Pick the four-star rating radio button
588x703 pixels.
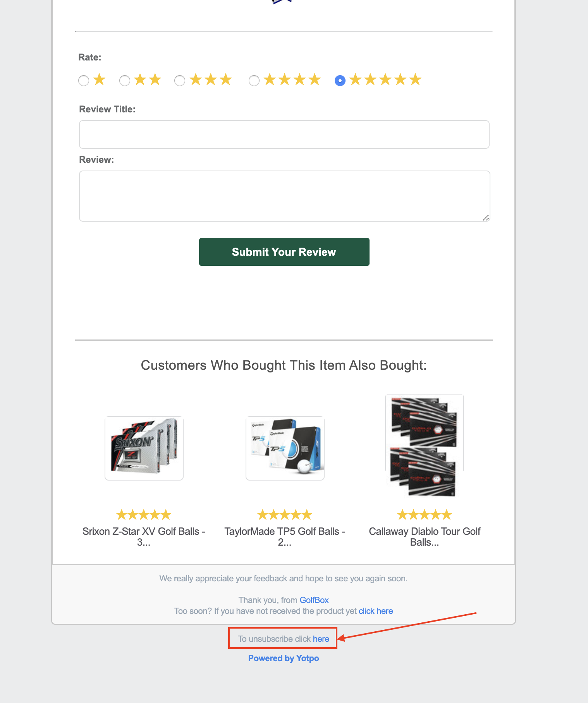pos(254,81)
